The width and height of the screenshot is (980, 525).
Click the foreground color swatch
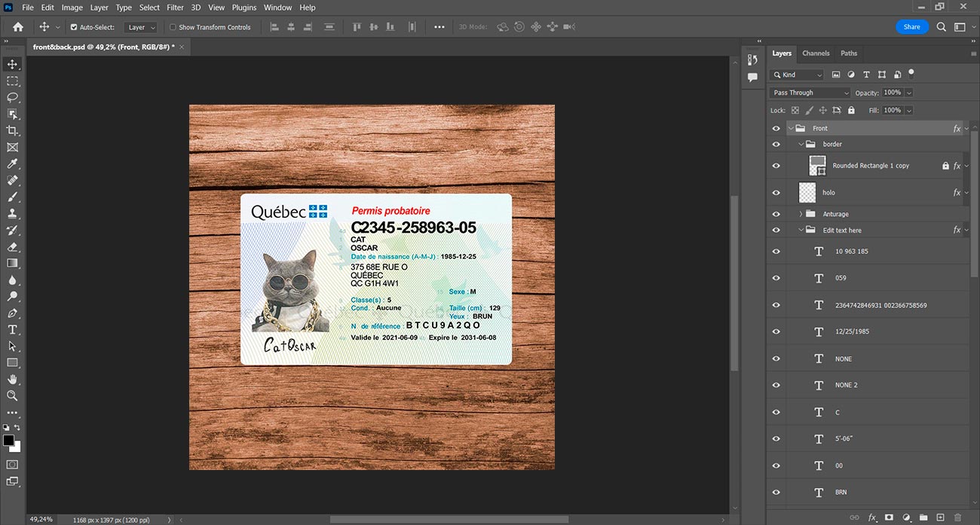(x=9, y=440)
